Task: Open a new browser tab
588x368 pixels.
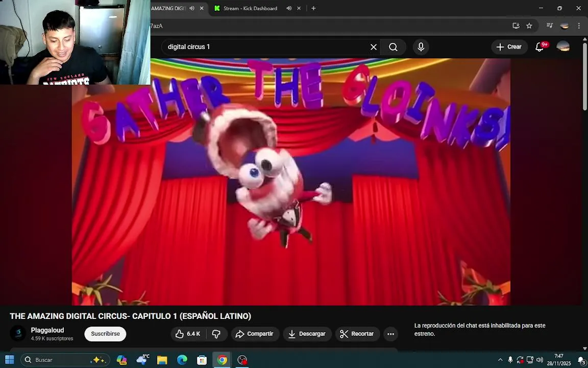Action: [x=313, y=8]
